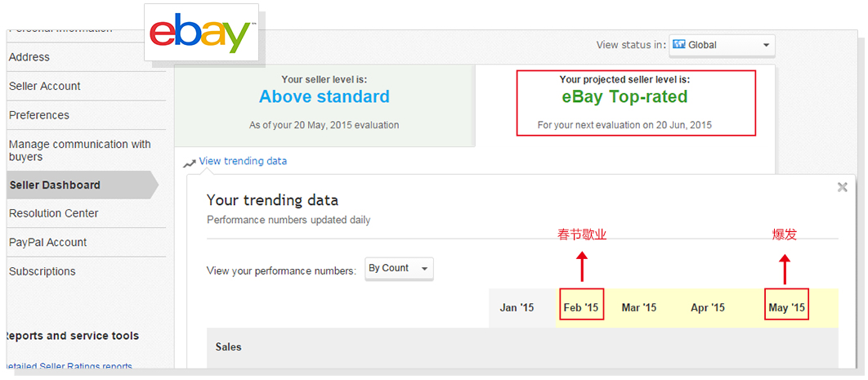This screenshot has width=868, height=380.
Task: Choose the Mar '15 month column
Action: (639, 308)
